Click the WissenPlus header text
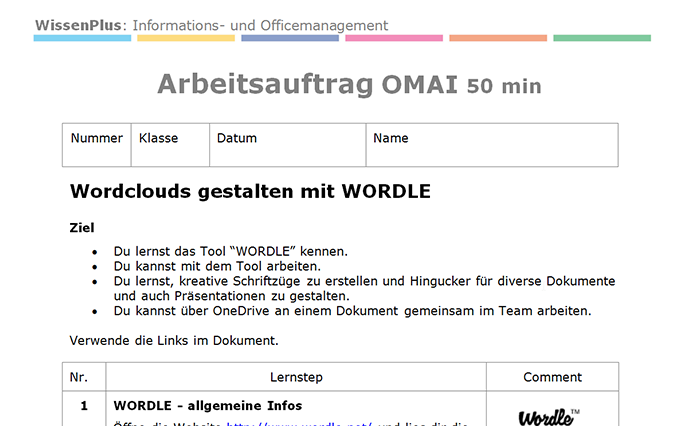Screen dimensions: 700x426 point(211,25)
